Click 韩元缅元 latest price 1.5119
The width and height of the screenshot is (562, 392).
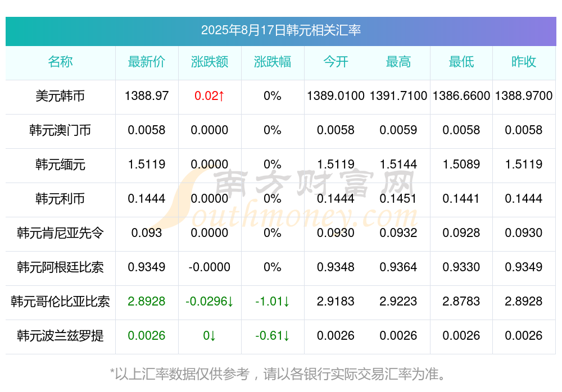pos(147,164)
